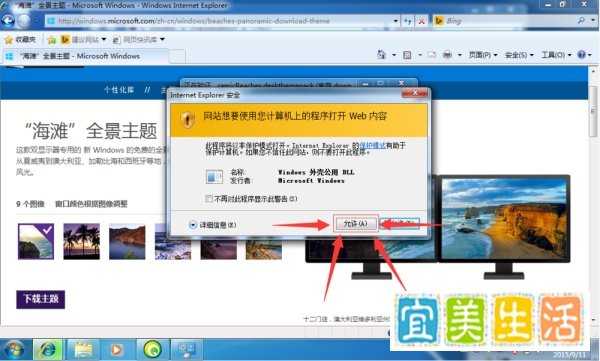Viewport: 600px width, 361px height.
Task: Expand 详细信息 in the security dialog
Action: pyautogui.click(x=213, y=225)
